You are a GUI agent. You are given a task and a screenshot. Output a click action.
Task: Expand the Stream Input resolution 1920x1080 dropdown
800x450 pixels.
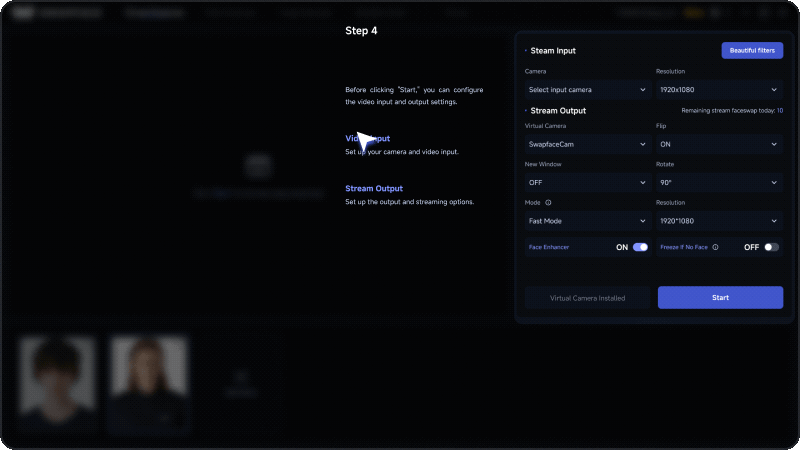[x=719, y=90]
